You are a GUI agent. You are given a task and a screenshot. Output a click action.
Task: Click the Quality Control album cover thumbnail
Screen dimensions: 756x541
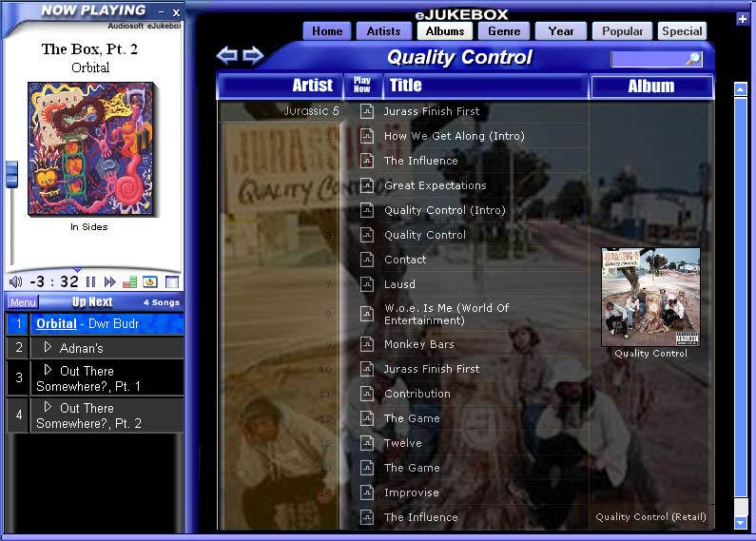coord(650,297)
